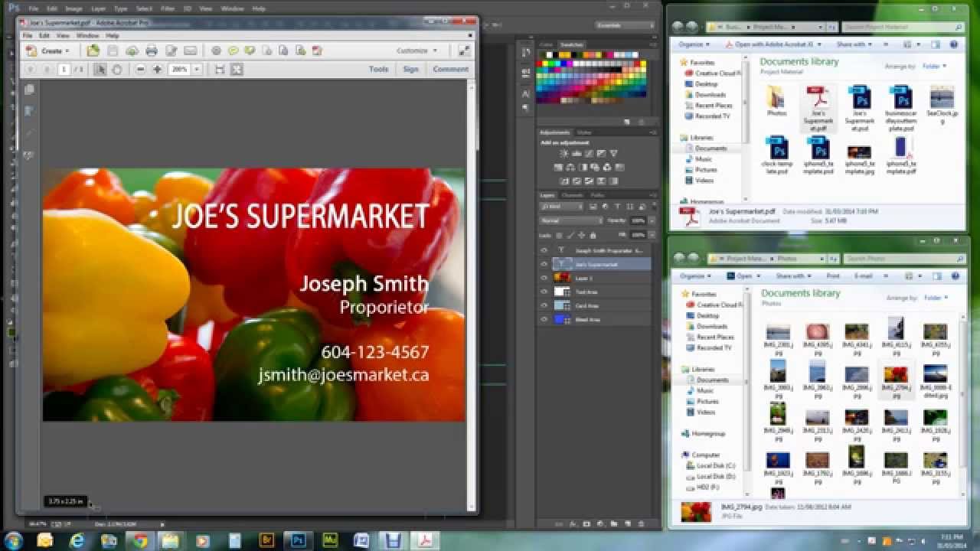Select the Photos folder in Project Material

point(776,101)
